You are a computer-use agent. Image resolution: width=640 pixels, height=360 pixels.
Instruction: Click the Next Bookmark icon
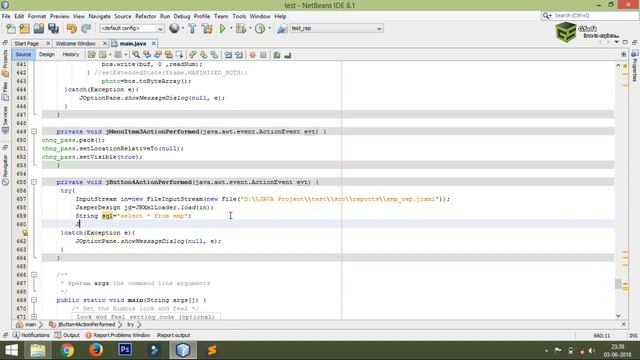[203, 55]
